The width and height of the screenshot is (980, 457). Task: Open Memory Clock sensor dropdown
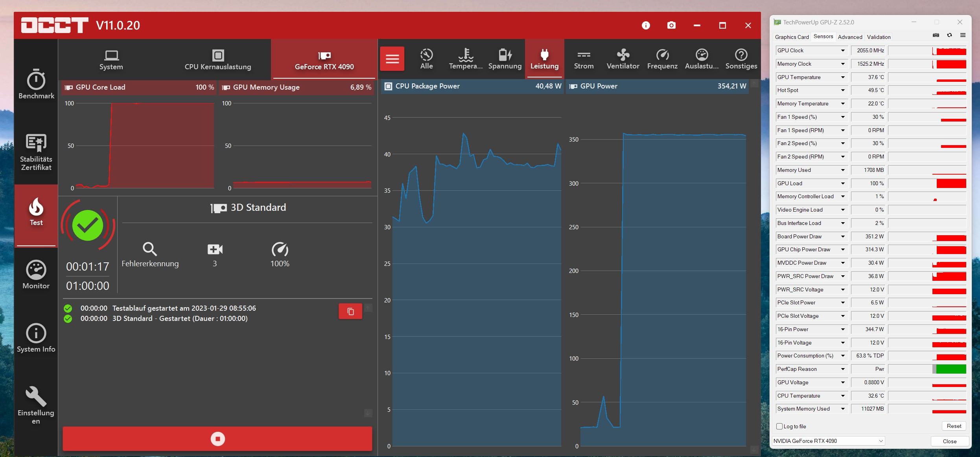click(x=843, y=64)
